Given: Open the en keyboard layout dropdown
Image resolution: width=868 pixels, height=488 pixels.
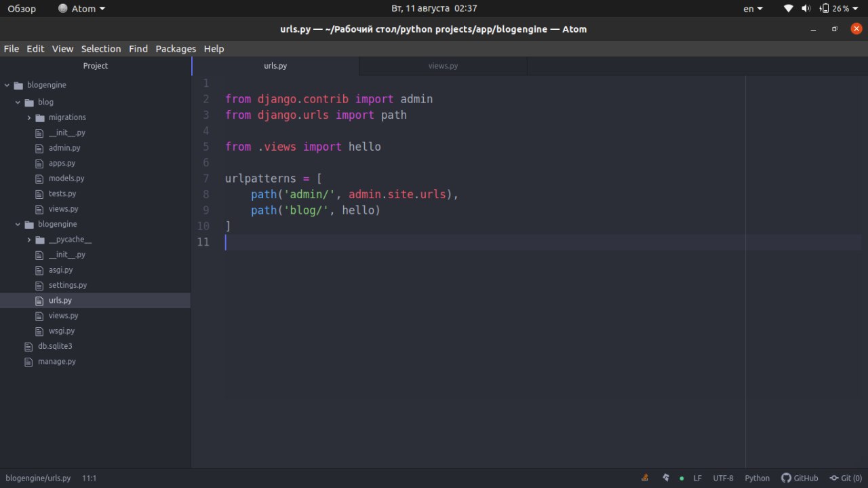Looking at the screenshot, I should coord(753,9).
